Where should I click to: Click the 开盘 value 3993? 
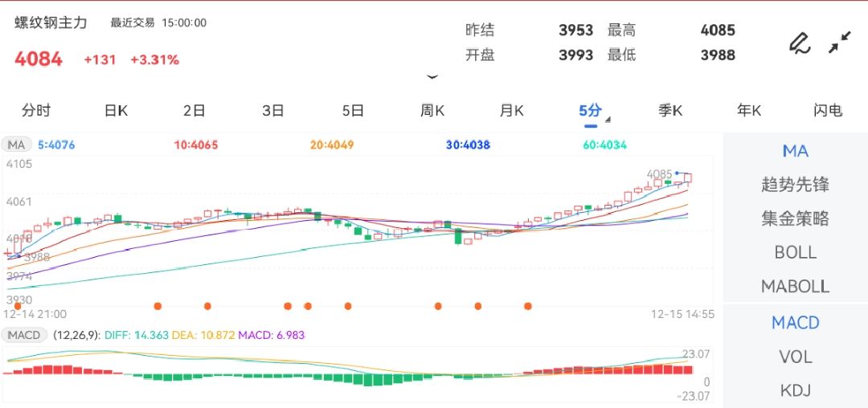click(575, 55)
